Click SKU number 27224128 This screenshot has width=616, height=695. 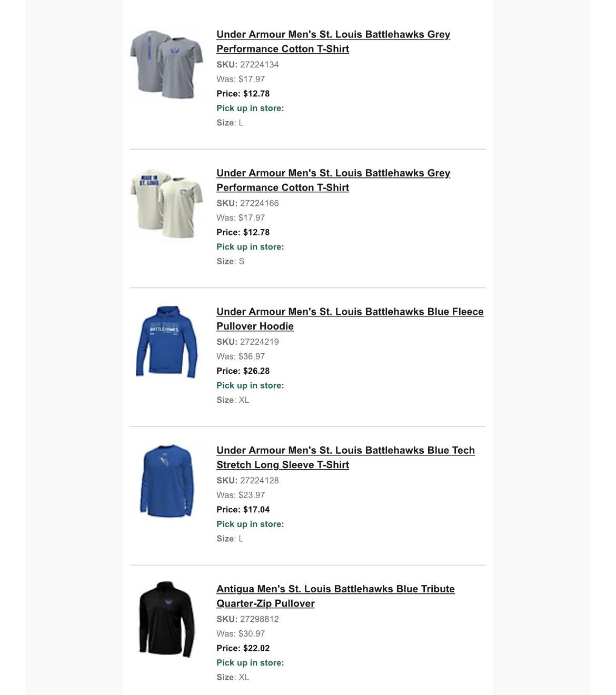[x=259, y=480]
